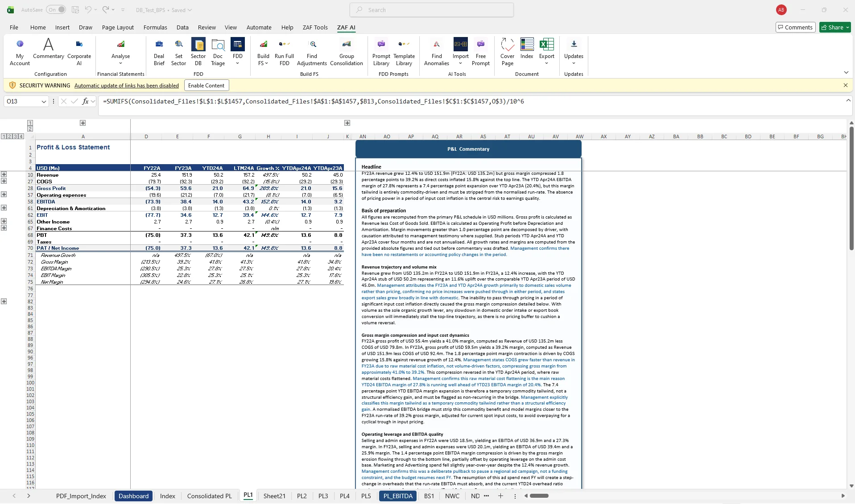Insert a Cover Page

pos(507,52)
